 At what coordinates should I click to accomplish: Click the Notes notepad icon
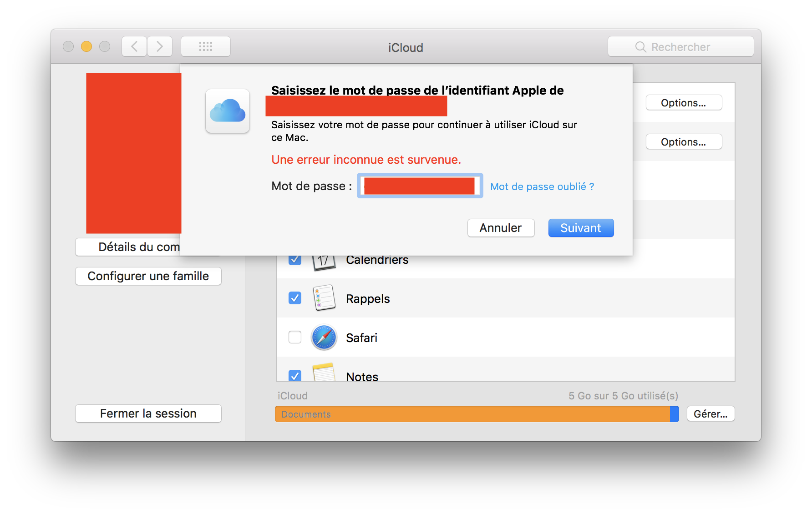324,372
